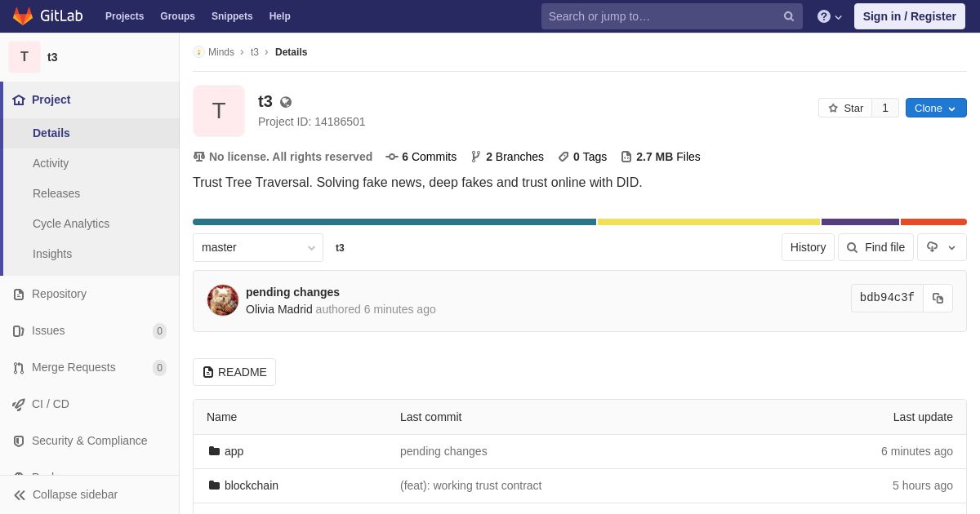Click the search magnifier icon
Screen dimensions: 980x514
789,16
